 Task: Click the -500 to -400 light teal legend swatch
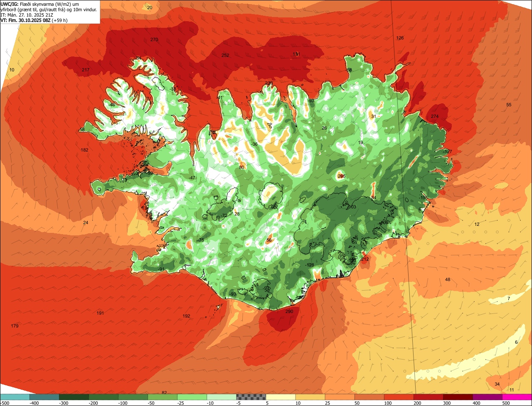tap(15, 397)
